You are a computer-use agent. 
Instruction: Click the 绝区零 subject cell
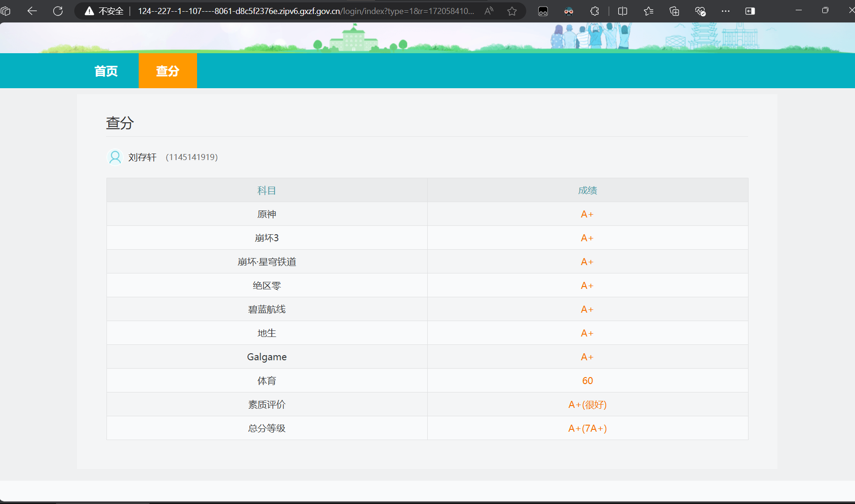click(267, 286)
